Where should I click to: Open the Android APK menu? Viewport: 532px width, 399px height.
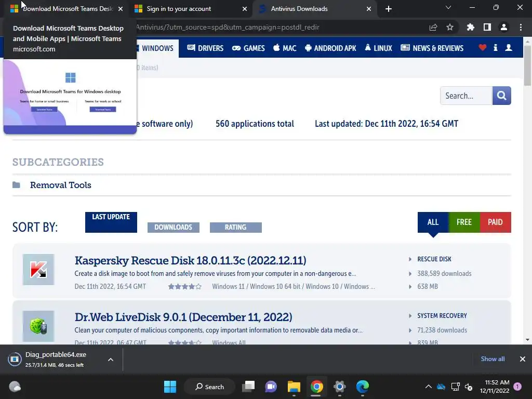point(330,48)
